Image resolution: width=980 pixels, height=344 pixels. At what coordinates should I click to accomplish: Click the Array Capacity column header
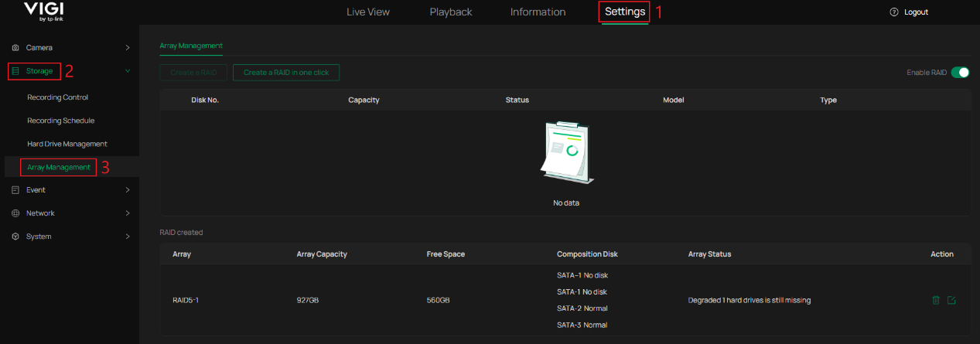(x=322, y=254)
